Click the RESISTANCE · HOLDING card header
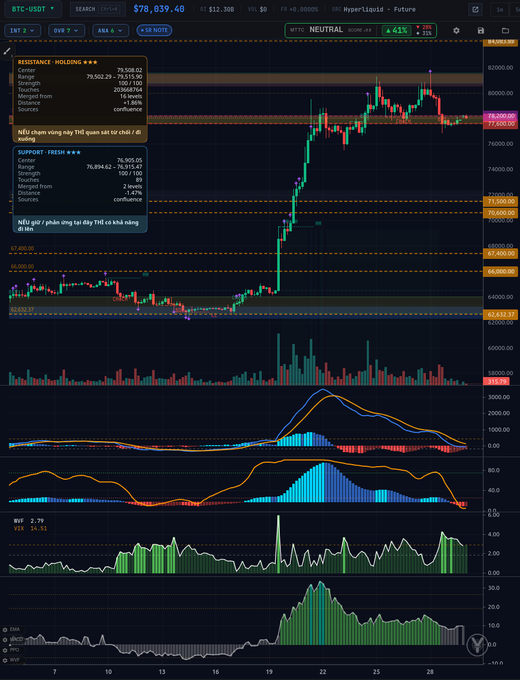The image size is (520, 680). point(58,62)
